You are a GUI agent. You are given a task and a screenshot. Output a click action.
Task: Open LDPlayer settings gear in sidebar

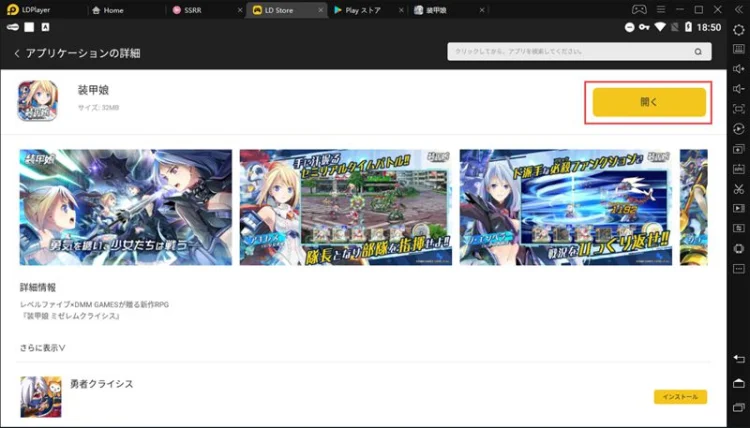739,30
